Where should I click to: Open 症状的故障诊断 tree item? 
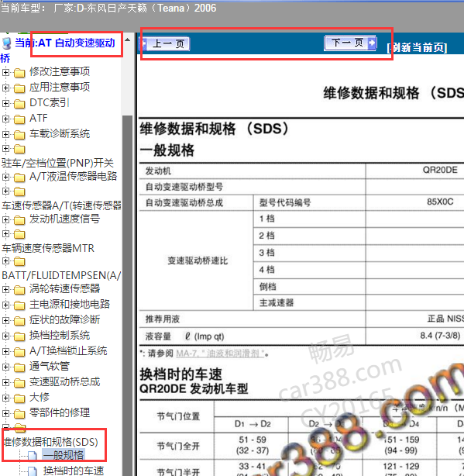click(x=64, y=319)
